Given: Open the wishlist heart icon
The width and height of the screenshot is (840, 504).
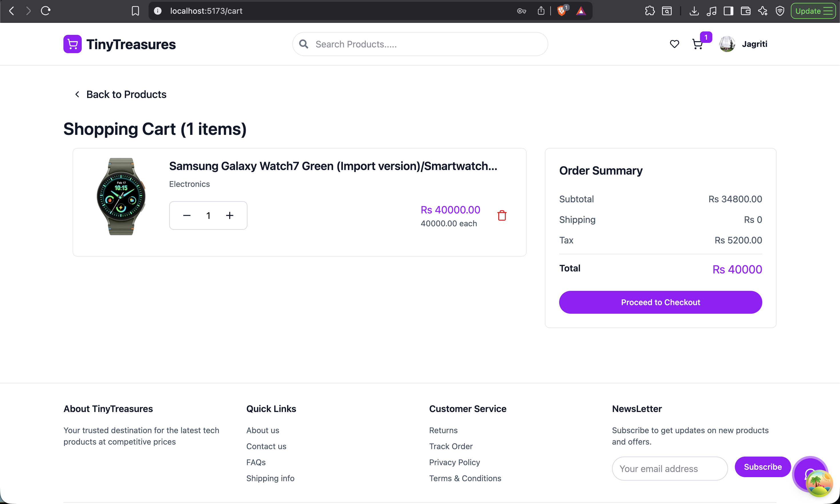Looking at the screenshot, I should pos(674,44).
